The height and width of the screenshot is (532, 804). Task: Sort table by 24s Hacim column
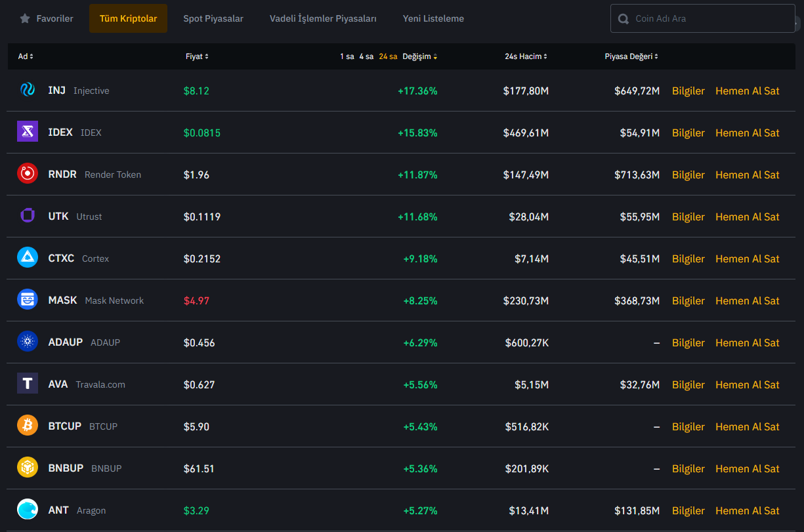(x=526, y=56)
